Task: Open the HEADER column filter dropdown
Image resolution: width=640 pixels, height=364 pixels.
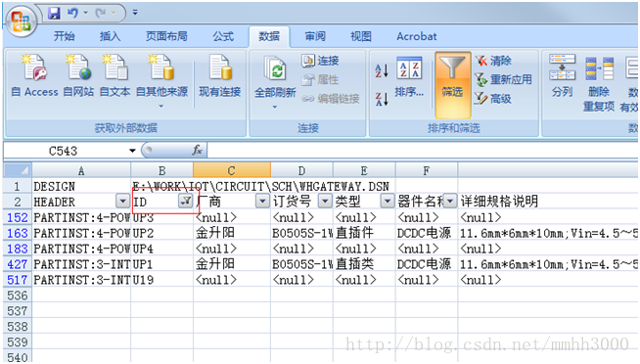Action: coord(122,202)
